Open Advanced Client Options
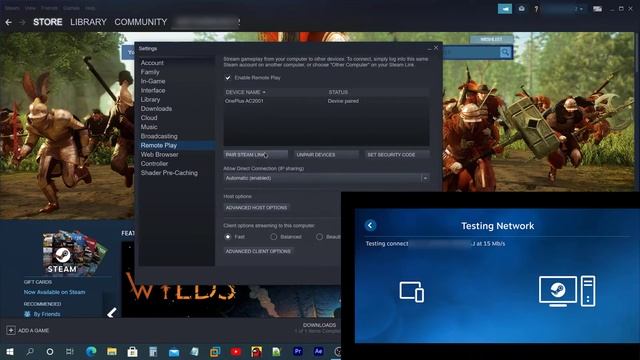Viewport: 640px width, 360px height. click(258, 251)
